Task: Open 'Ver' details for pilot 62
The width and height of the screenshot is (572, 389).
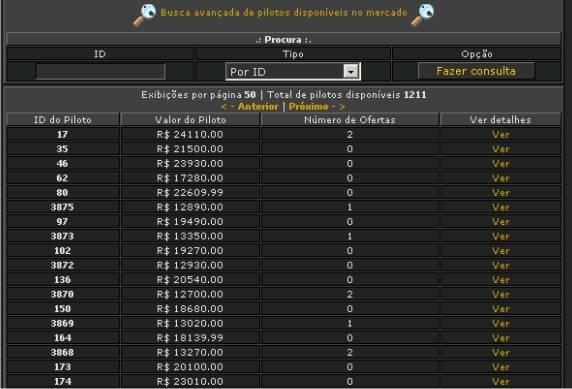Action: coord(500,178)
